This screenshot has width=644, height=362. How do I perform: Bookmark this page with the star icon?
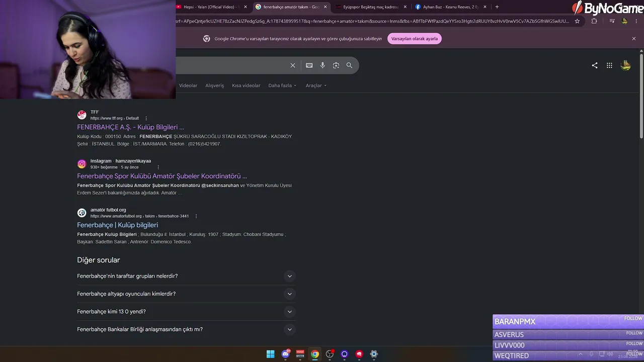coord(577,21)
